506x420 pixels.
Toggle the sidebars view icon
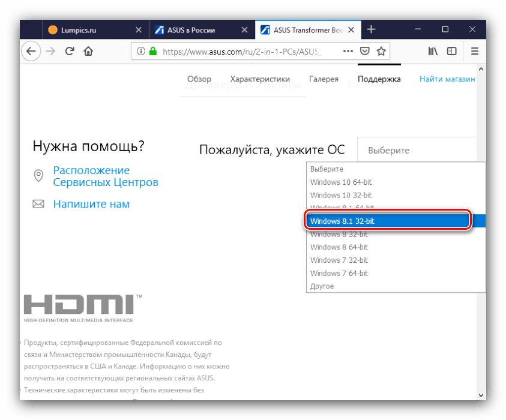[452, 51]
